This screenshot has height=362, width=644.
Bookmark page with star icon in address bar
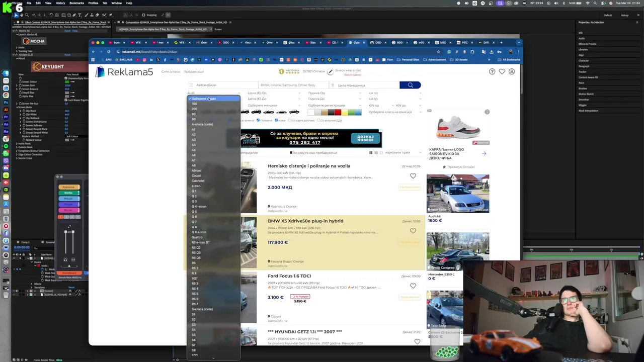(438, 51)
